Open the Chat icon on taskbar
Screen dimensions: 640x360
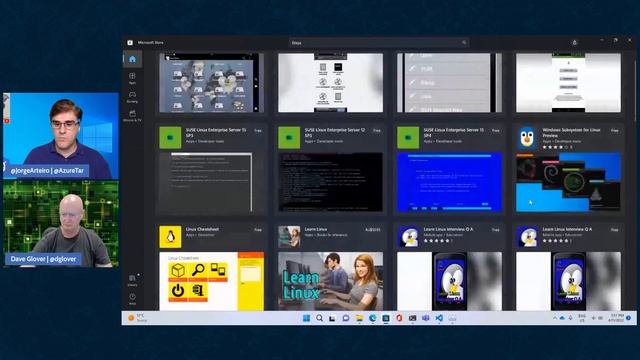(346, 318)
